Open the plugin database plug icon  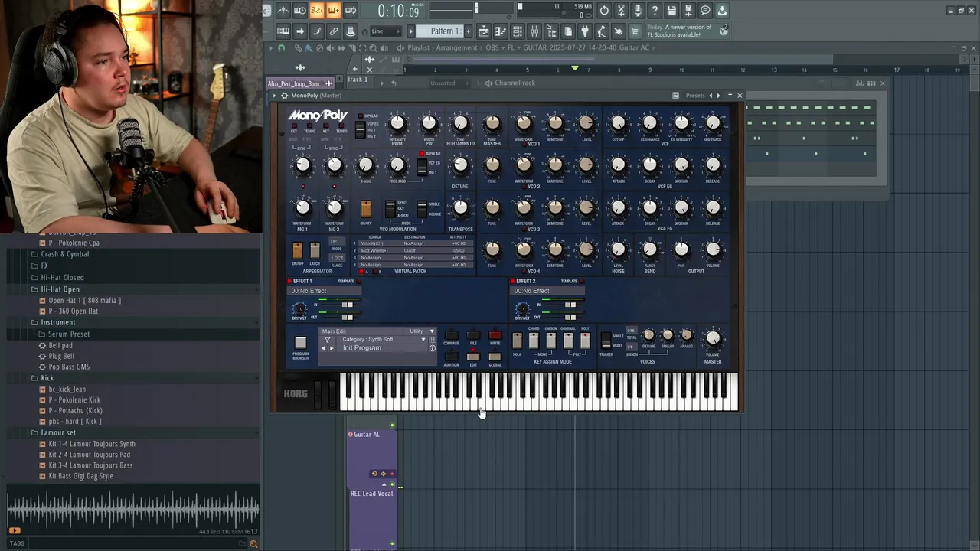click(x=585, y=31)
